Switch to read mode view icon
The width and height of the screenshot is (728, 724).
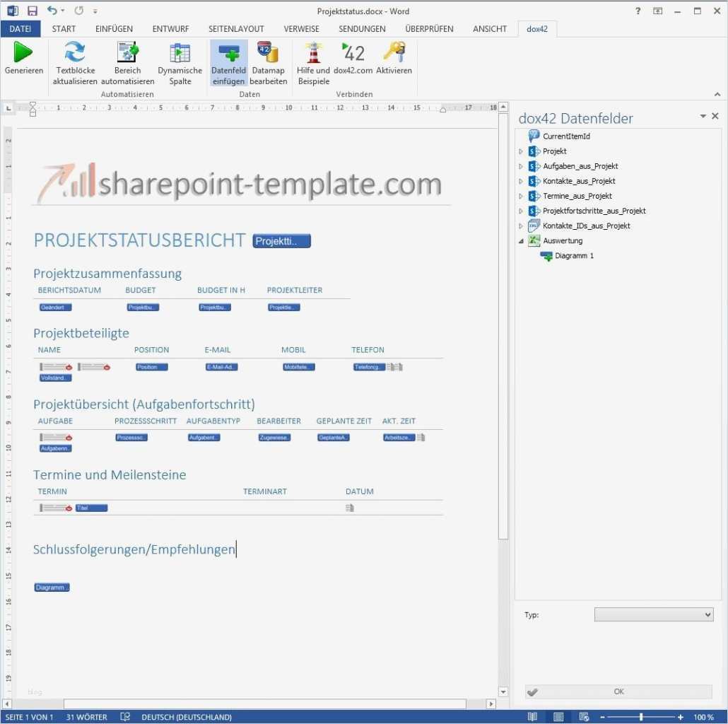(532, 716)
